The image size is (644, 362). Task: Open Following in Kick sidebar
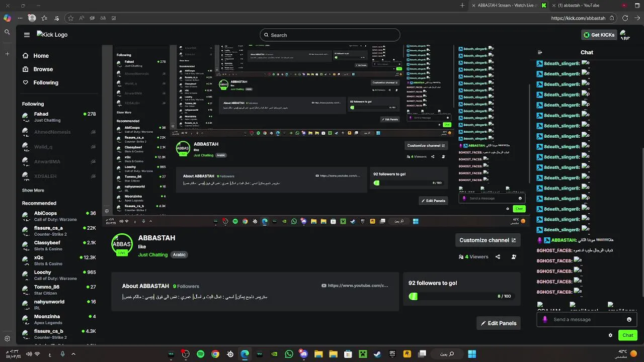40,82
